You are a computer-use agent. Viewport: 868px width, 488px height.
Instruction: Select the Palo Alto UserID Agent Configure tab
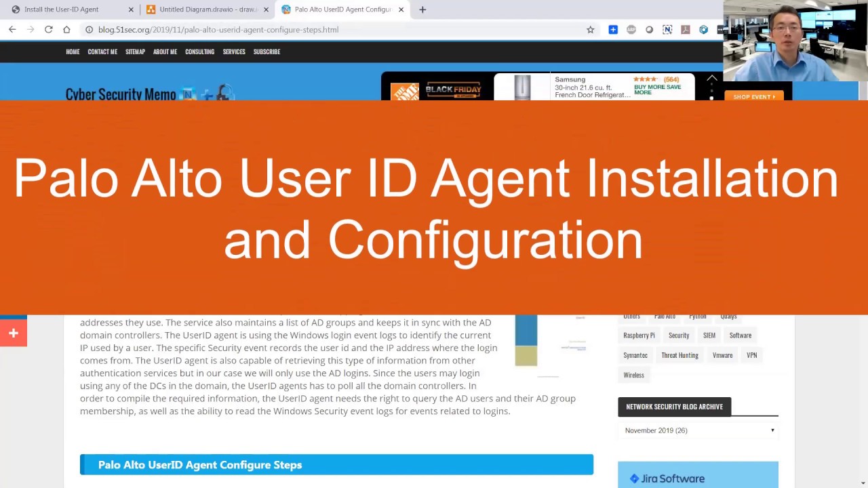(x=343, y=9)
